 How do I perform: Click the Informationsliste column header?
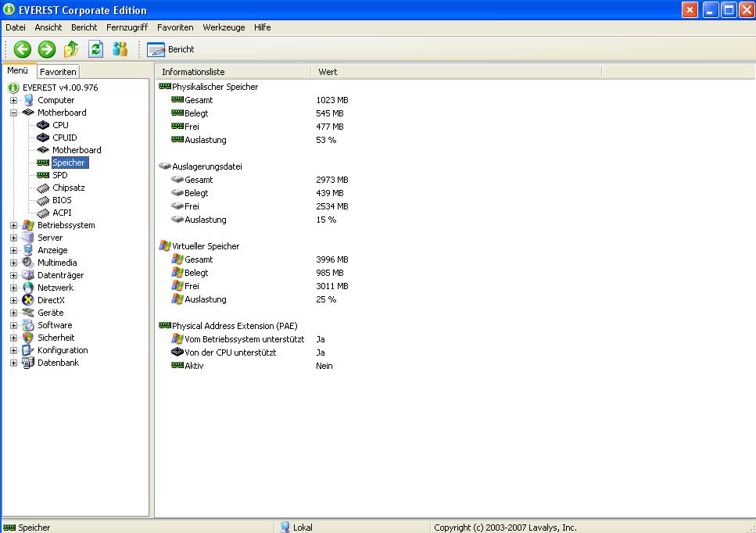click(x=233, y=72)
